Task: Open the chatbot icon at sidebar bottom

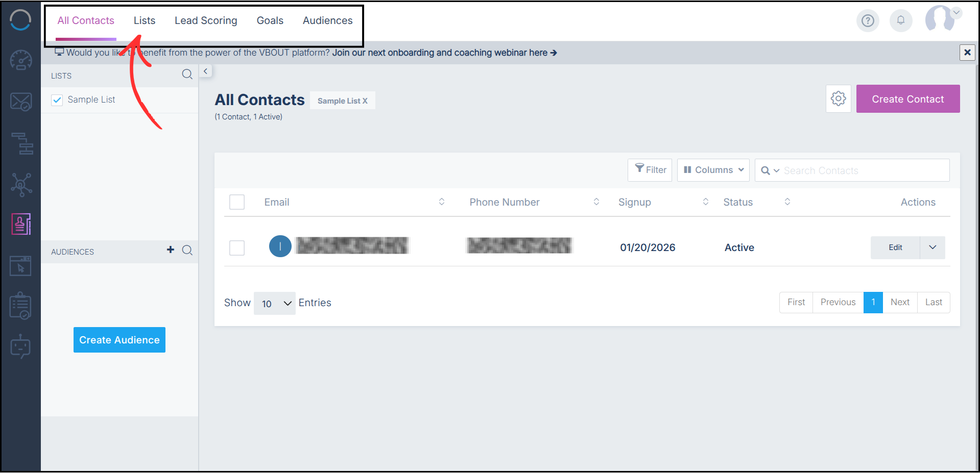Action: (20, 346)
